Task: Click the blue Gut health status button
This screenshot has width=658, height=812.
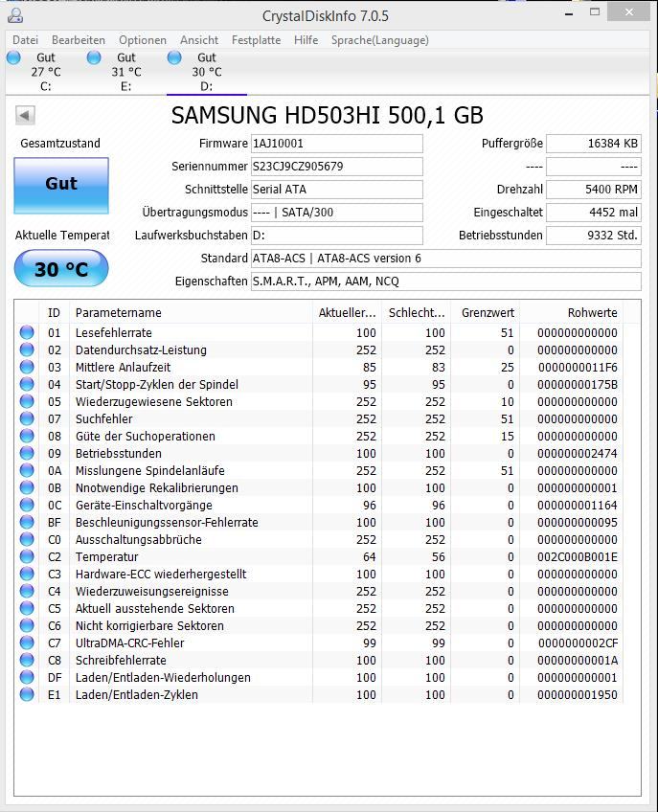Action: click(61, 186)
